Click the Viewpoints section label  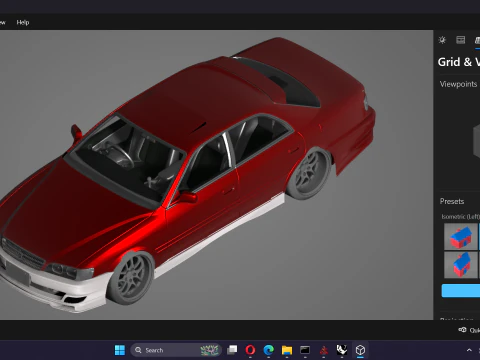[x=458, y=84]
